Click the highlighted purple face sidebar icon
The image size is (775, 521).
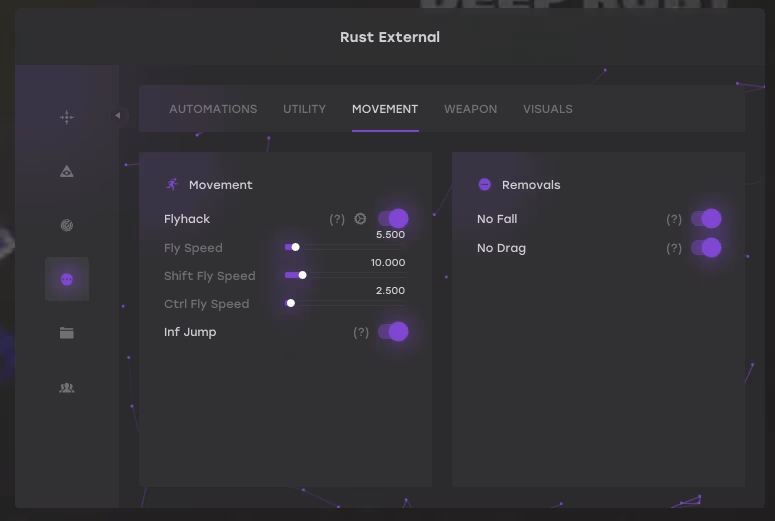tap(67, 279)
